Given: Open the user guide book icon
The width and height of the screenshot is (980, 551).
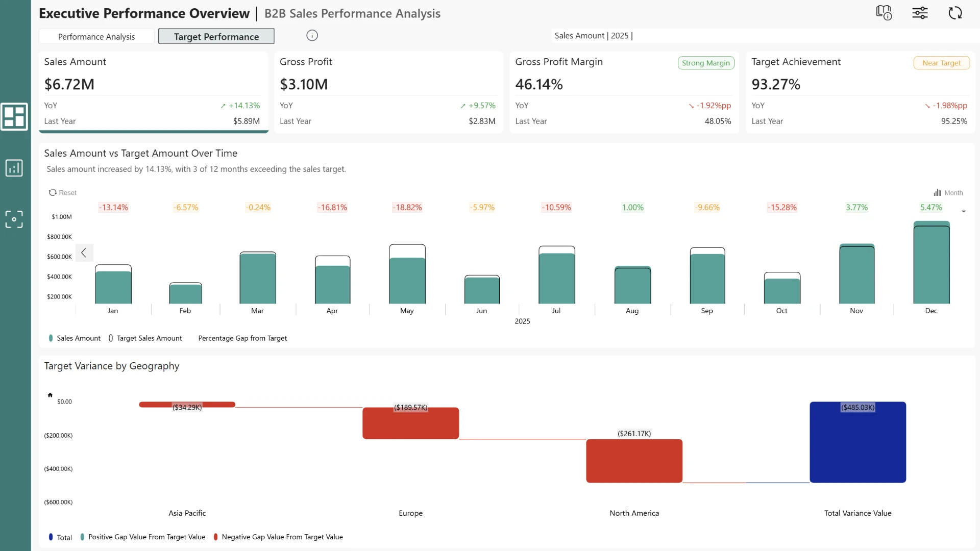Looking at the screenshot, I should point(884,13).
